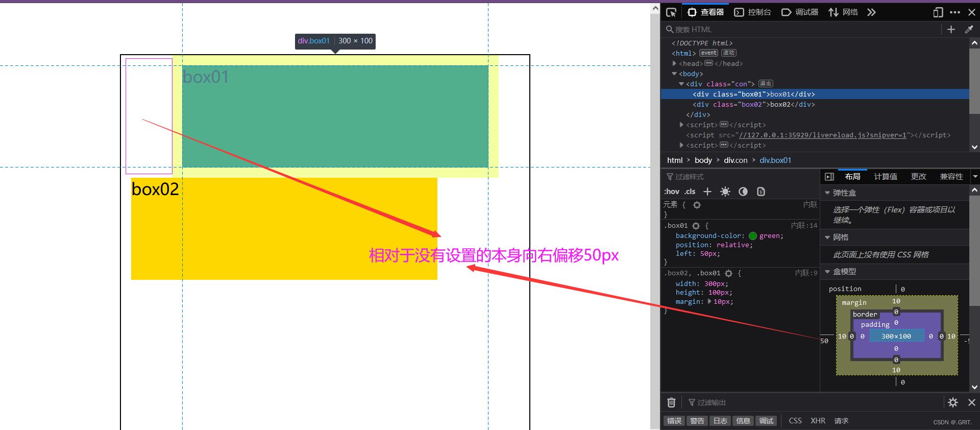This screenshot has width=980, height=430.
Task: Collapse the 盒模型 box model section
Action: click(827, 272)
